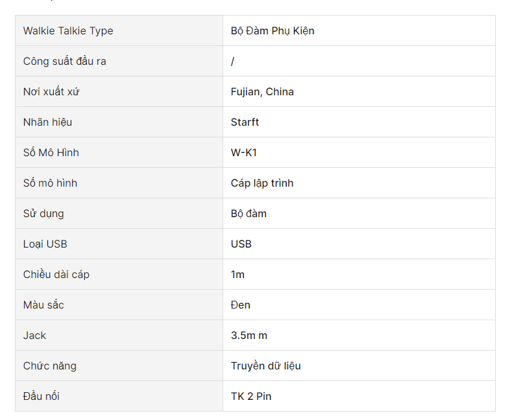Click the "Màu sắc" label cell
Image resolution: width=510 pixels, height=420 pixels.
pos(43,305)
